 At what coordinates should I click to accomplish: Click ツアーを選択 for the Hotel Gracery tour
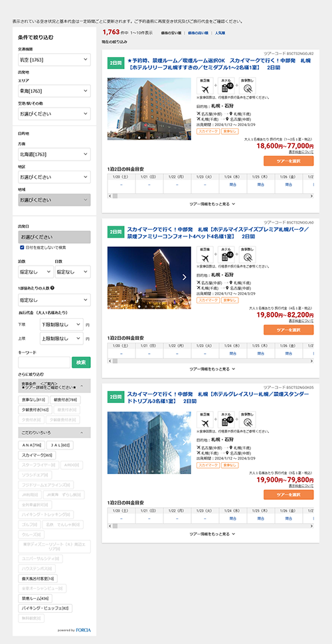point(288,495)
